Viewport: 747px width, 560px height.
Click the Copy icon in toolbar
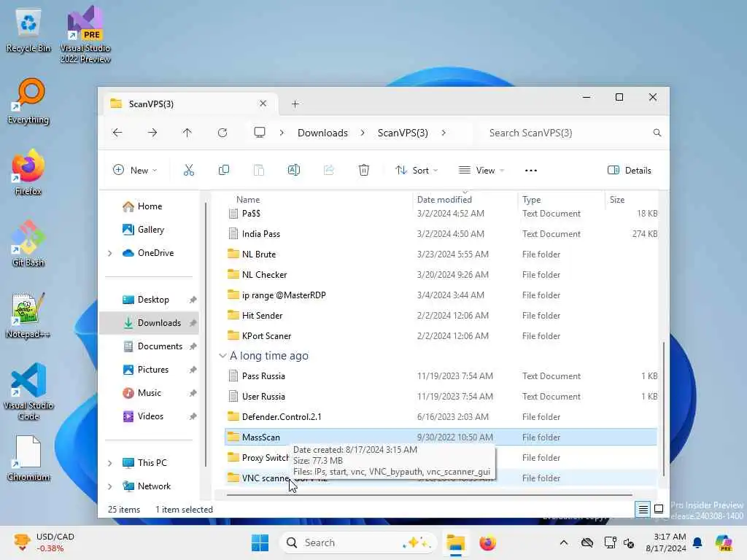click(223, 170)
